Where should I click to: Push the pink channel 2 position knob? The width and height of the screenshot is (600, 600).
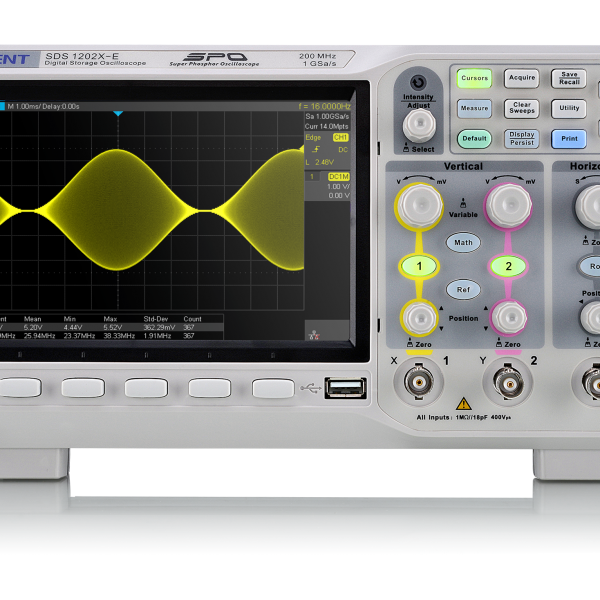(508, 317)
